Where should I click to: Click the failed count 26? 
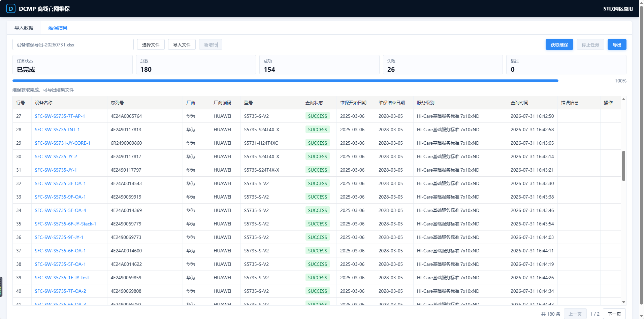pyautogui.click(x=391, y=69)
